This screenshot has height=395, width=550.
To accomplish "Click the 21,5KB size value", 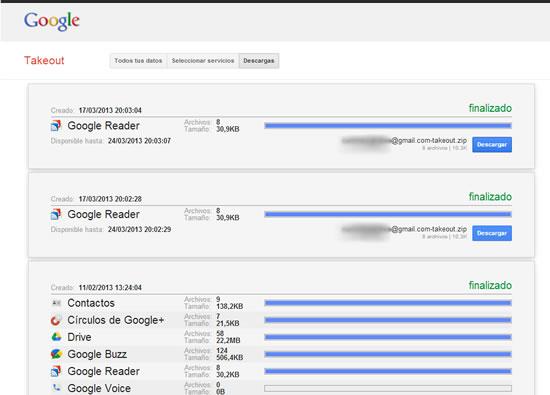I will click(228, 323).
